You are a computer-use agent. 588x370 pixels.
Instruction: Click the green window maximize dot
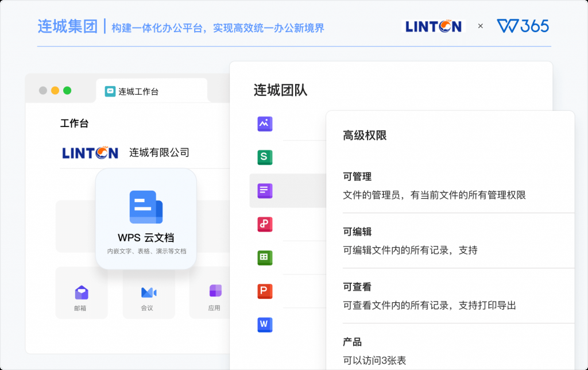[x=67, y=90]
